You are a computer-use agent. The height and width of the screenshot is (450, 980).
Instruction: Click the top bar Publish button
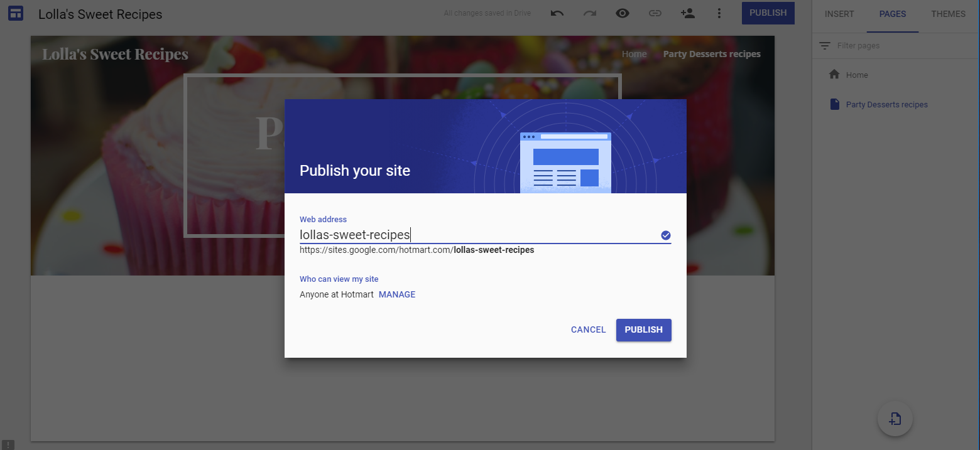(x=768, y=13)
